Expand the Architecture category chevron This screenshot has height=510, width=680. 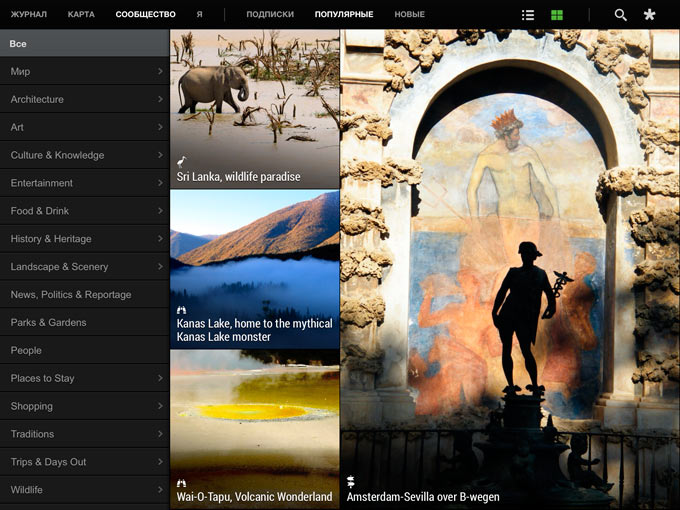click(x=160, y=99)
